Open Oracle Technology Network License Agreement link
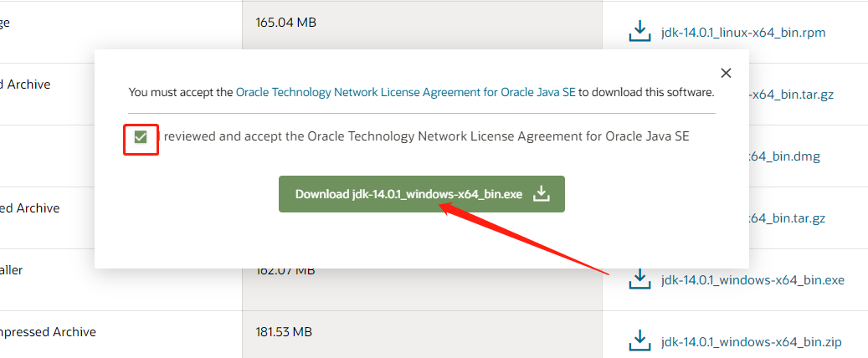This screenshot has height=358, width=868. 406,92
